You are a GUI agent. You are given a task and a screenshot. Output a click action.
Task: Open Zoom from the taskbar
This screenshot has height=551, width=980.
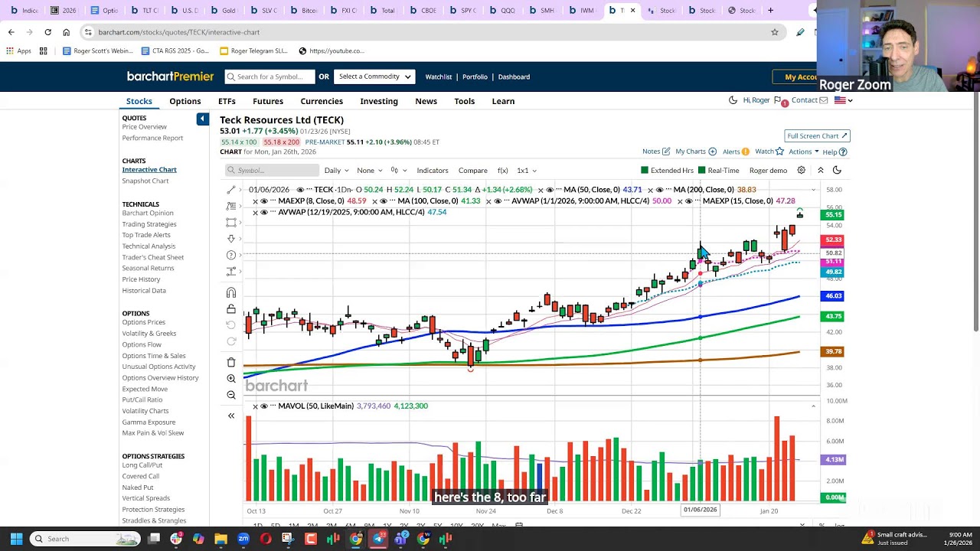tap(243, 539)
